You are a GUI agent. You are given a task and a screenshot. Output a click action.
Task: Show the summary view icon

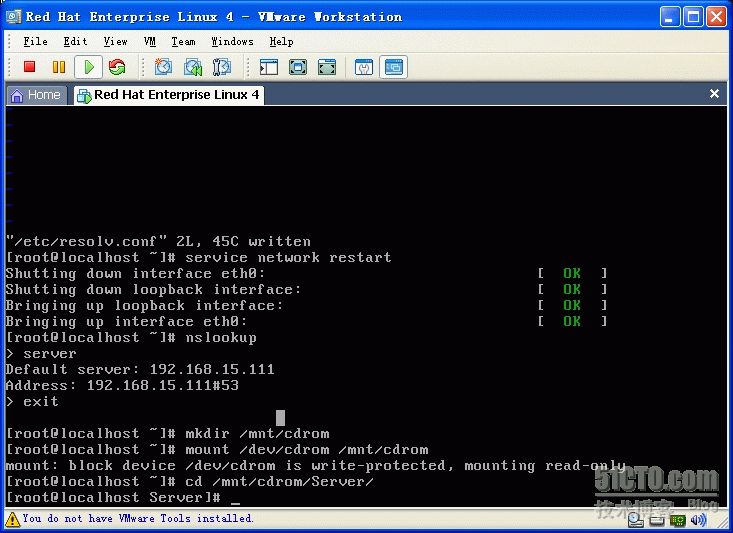coord(364,67)
